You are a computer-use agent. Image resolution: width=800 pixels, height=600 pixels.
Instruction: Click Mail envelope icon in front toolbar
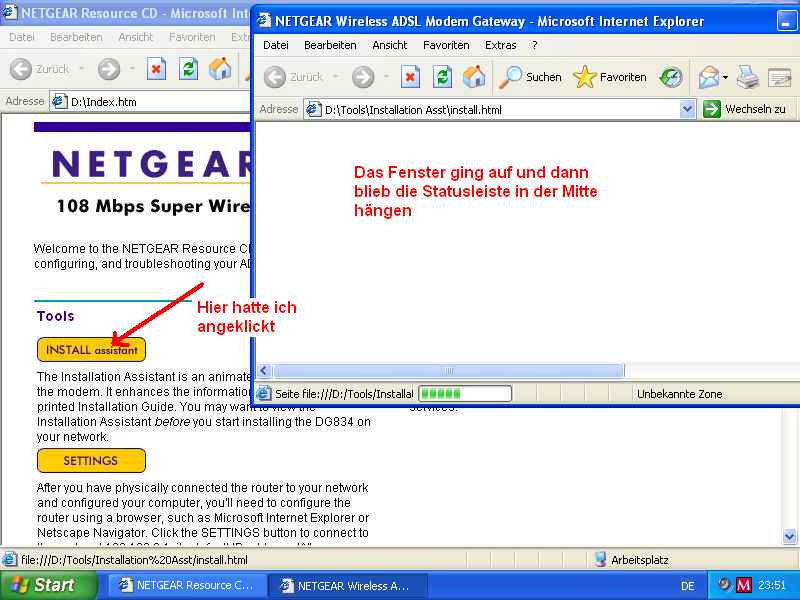(709, 78)
